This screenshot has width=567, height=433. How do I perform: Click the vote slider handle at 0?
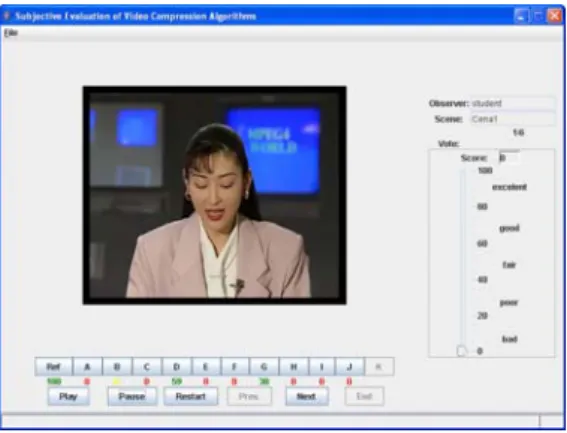461,351
